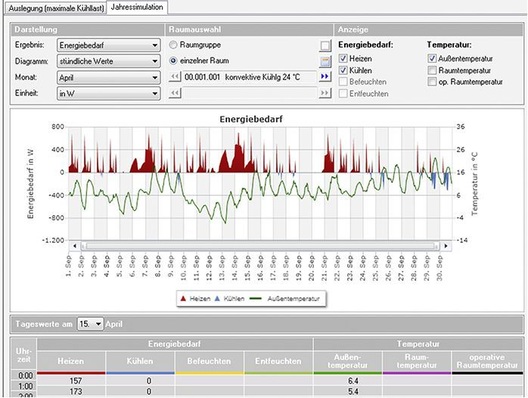Viewport: 528px width, 398px height.
Task: Click the chart scrollbar left arrow
Action: 75,246
